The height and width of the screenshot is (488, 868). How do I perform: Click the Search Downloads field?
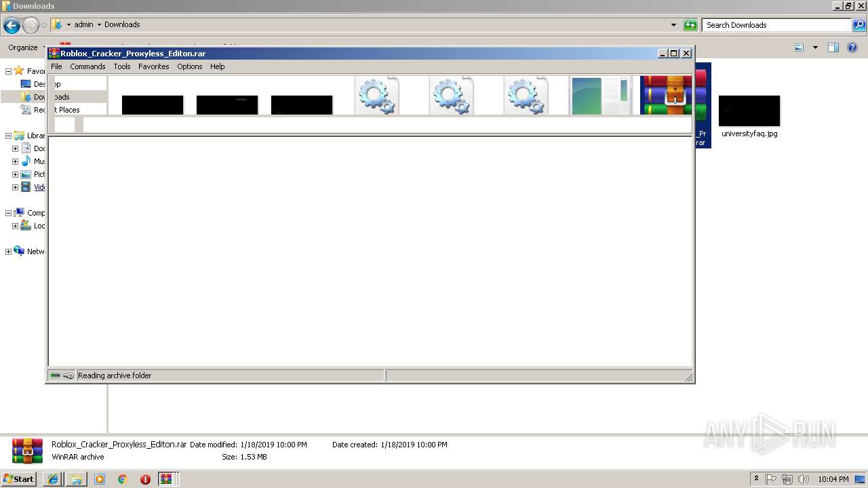pyautogui.click(x=777, y=25)
